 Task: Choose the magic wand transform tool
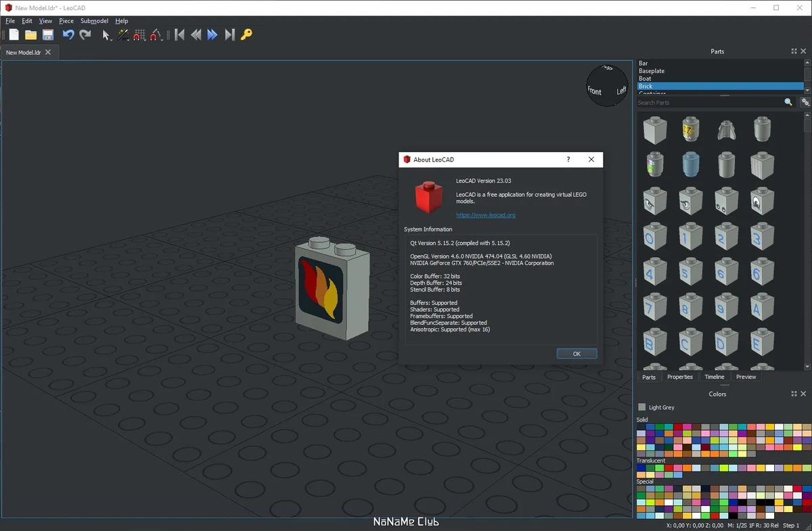point(123,34)
